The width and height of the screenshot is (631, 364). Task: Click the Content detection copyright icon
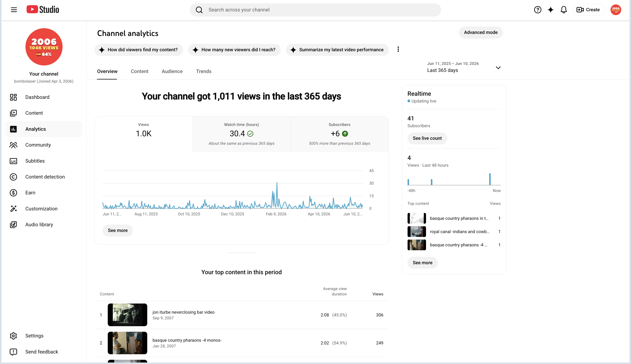13,177
